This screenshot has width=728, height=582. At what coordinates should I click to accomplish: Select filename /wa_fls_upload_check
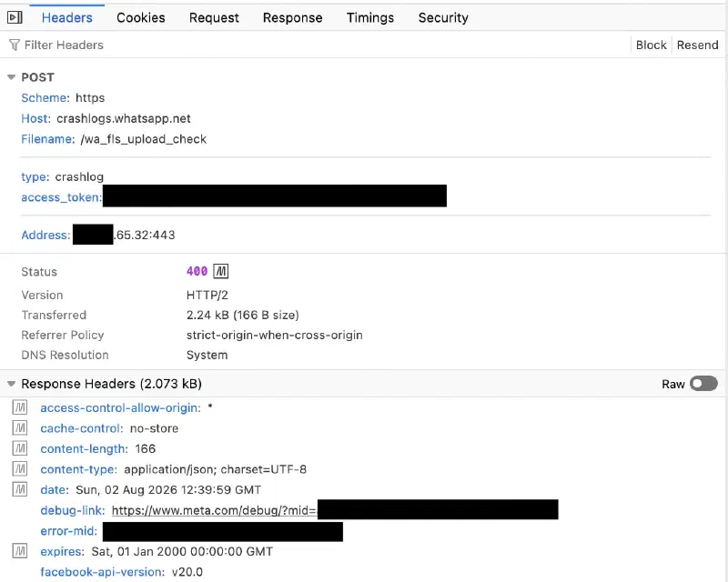[144, 139]
